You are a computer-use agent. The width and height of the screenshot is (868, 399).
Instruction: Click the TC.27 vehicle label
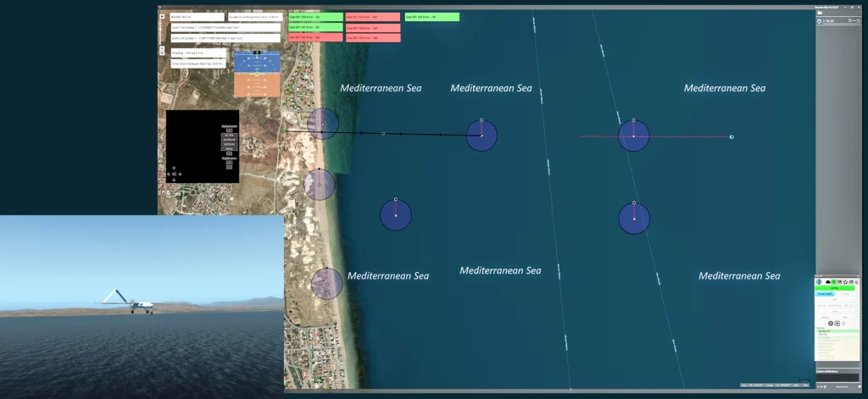coord(830,21)
